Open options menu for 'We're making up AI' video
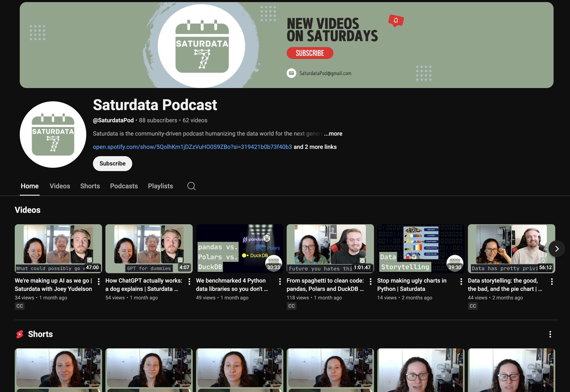 click(99, 282)
